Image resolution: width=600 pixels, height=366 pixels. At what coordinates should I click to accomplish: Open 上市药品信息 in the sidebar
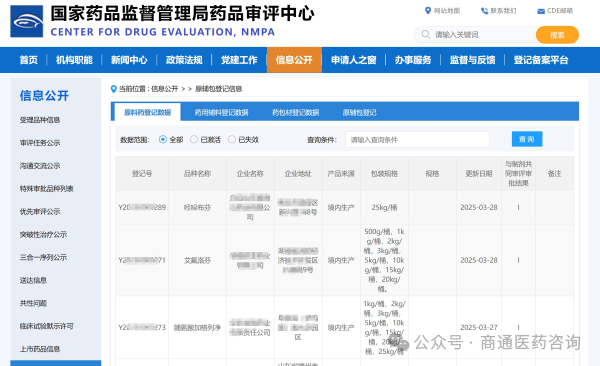pos(40,349)
